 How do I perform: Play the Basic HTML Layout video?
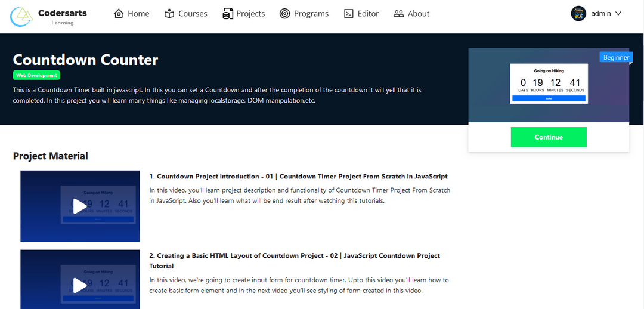[x=80, y=285]
